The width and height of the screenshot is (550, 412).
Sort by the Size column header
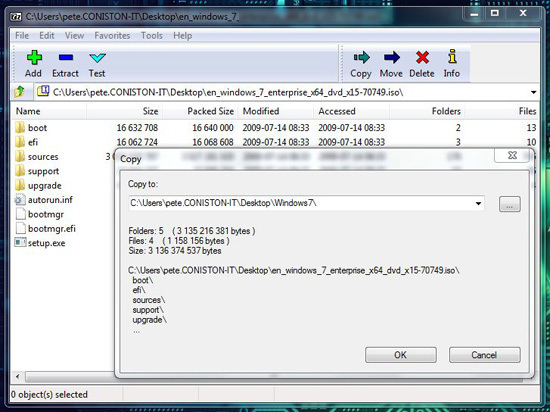pyautogui.click(x=125, y=111)
